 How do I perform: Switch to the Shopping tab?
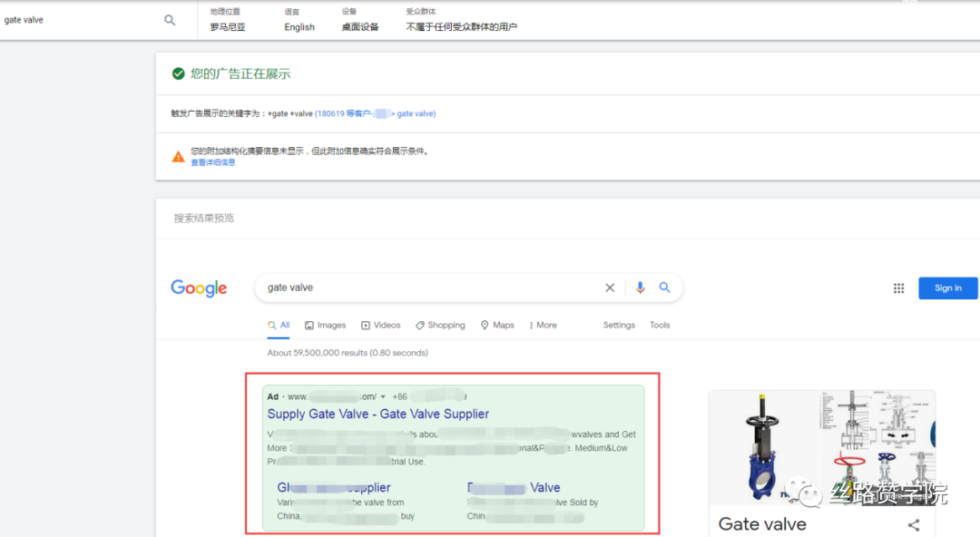pos(446,325)
